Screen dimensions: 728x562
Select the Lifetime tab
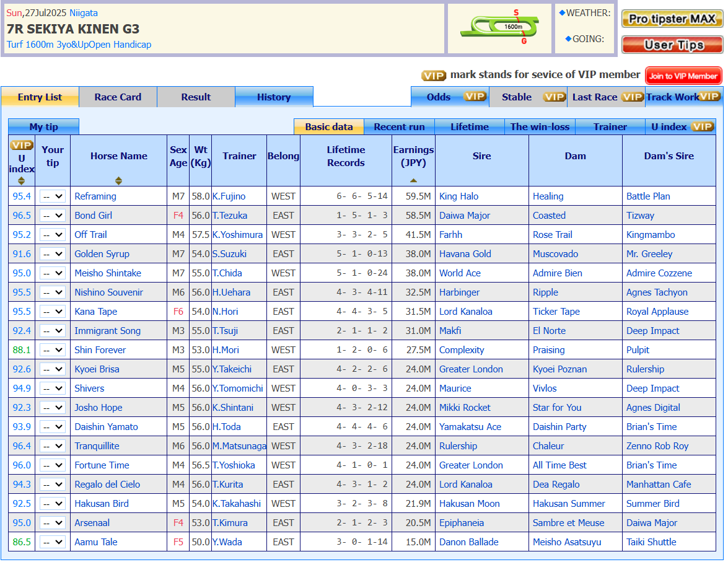point(470,127)
